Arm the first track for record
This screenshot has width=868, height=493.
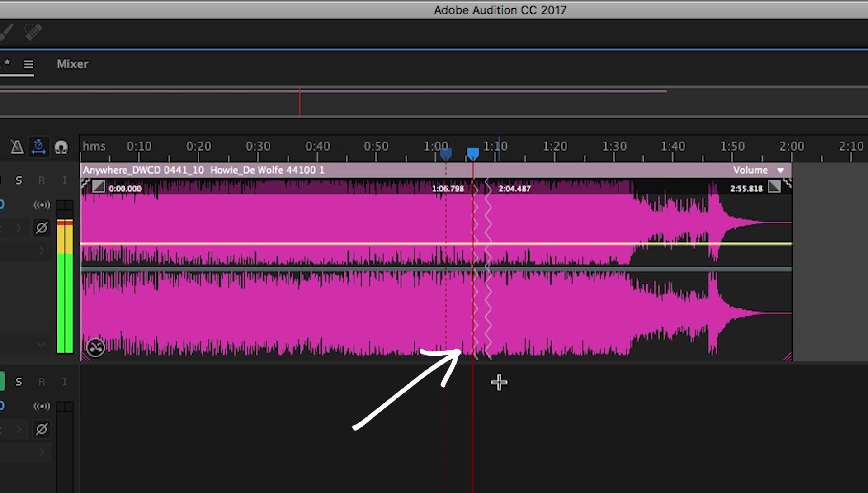tap(42, 180)
